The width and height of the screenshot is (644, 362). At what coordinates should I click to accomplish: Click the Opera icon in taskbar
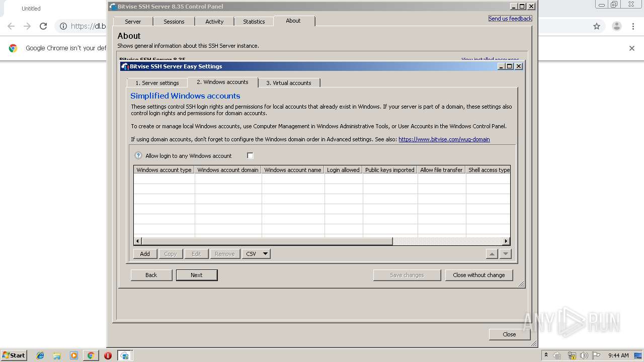click(108, 355)
